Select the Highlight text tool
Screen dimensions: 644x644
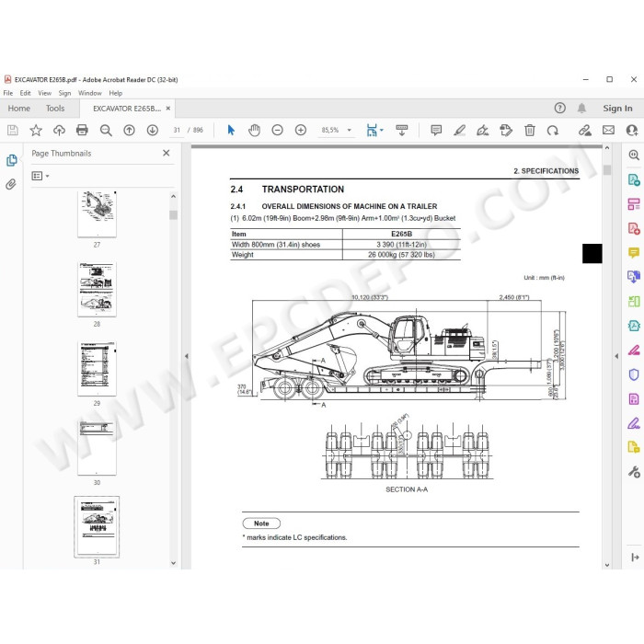click(459, 131)
